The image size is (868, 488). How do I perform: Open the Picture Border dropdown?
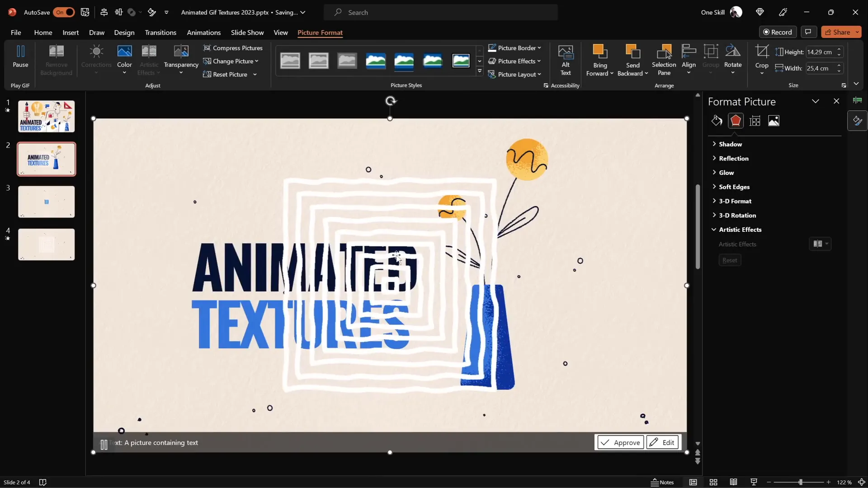tap(514, 48)
